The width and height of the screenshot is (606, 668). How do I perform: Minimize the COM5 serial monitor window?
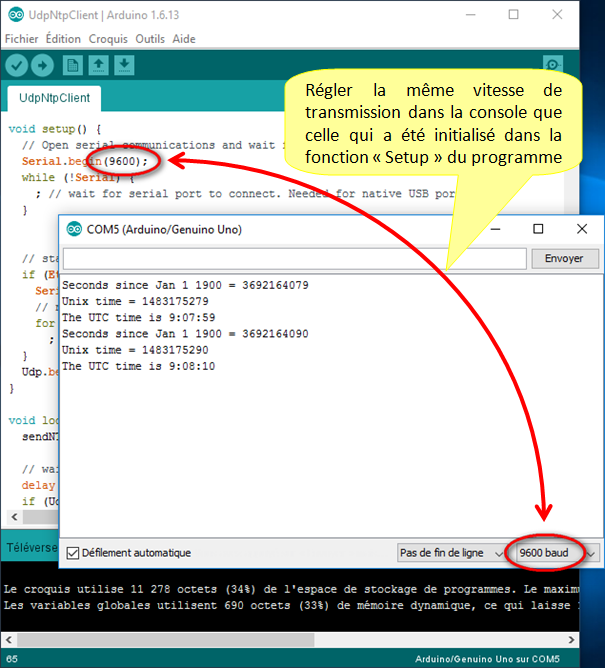pyautogui.click(x=495, y=229)
